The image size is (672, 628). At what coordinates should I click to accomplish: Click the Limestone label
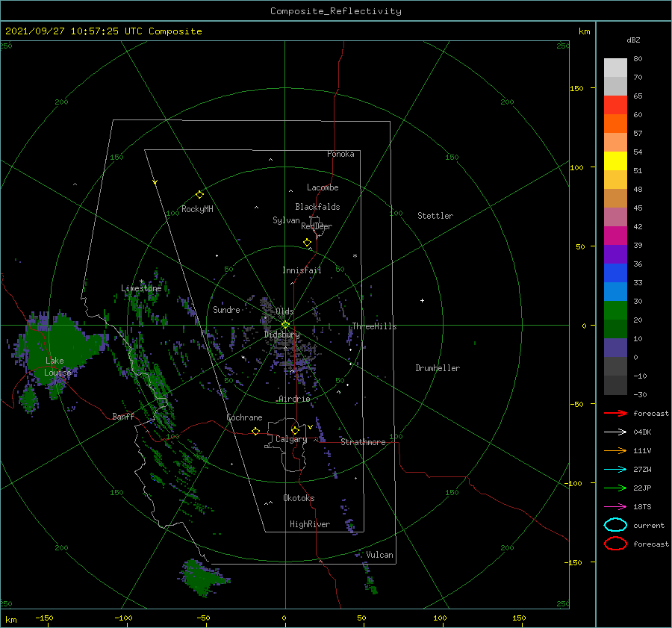(x=141, y=288)
